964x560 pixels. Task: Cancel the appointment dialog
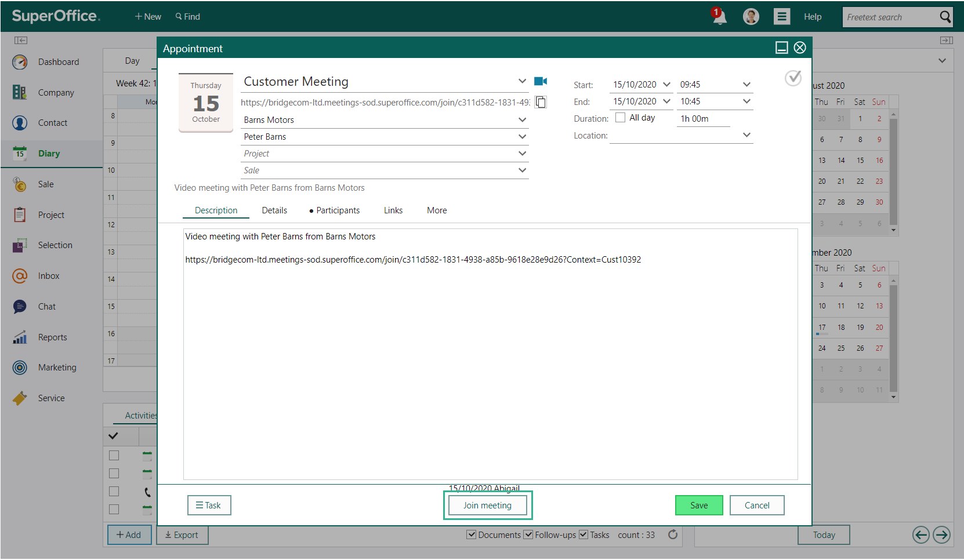[757, 506]
